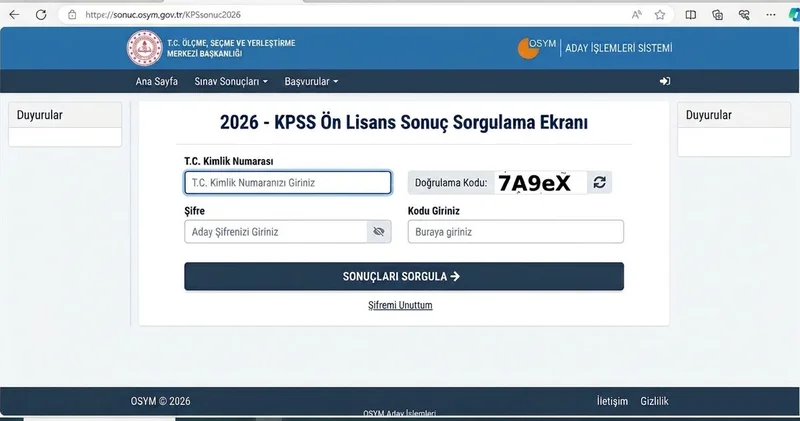The height and width of the screenshot is (421, 800).
Task: Click the login arrow icon in navbar
Action: [x=664, y=81]
